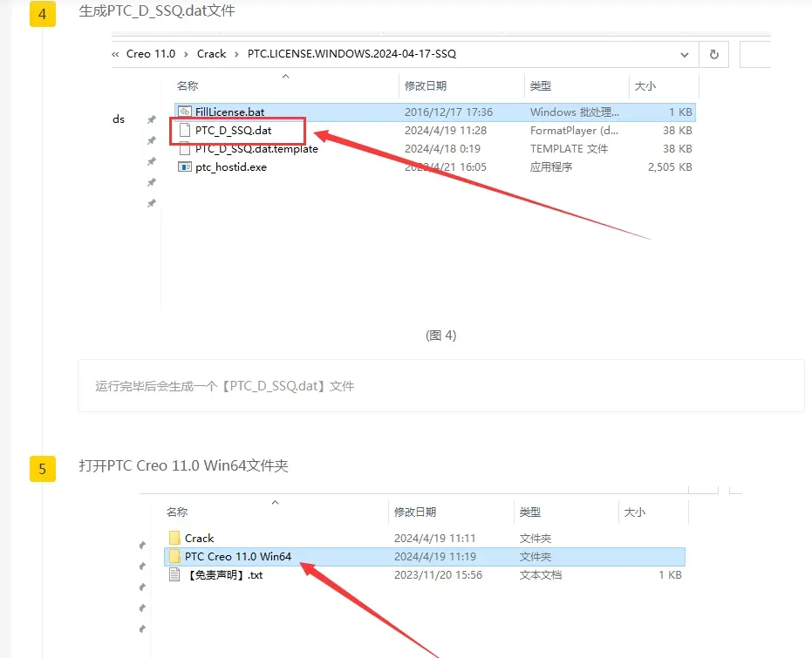Viewport: 812px width, 658px height.
Task: Expand the chevron after Crack breadcrumb
Action: pyautogui.click(x=236, y=54)
